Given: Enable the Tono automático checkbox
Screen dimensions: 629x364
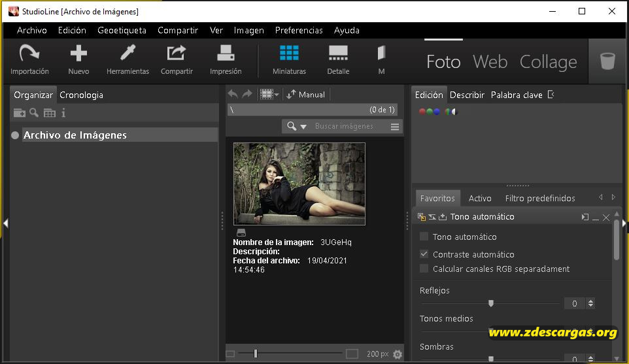Looking at the screenshot, I should pos(424,237).
